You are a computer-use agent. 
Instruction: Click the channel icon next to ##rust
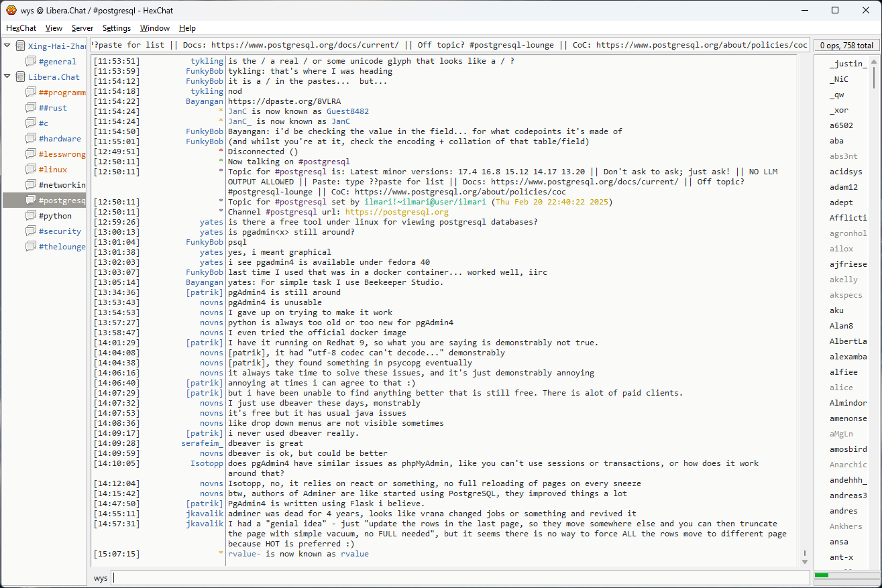(x=30, y=108)
